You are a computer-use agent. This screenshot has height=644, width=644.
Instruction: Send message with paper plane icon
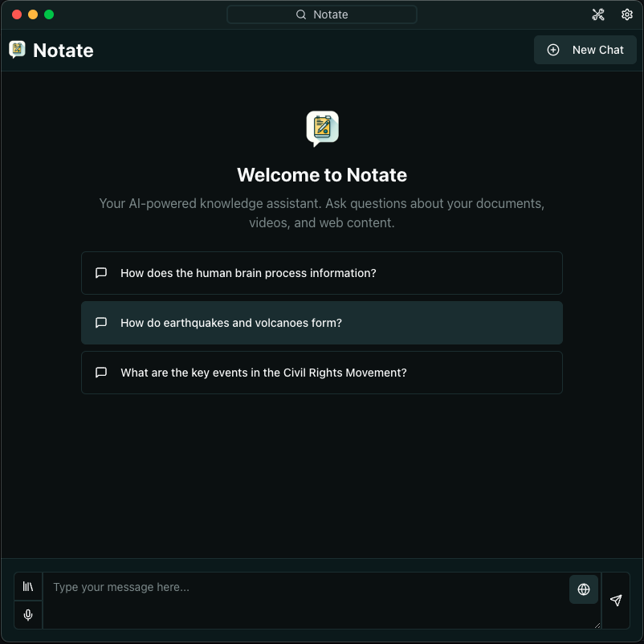616,601
